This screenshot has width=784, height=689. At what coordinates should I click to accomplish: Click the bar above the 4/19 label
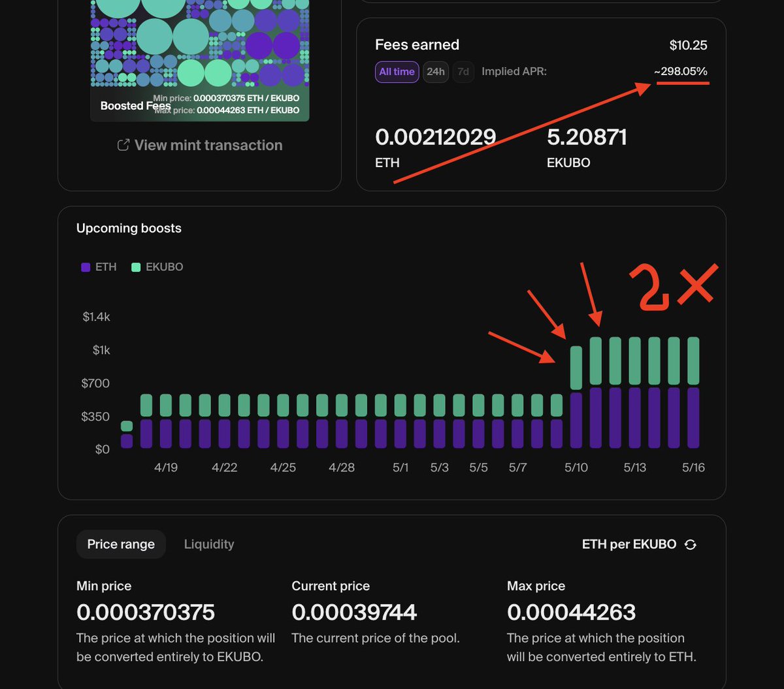(x=166, y=421)
